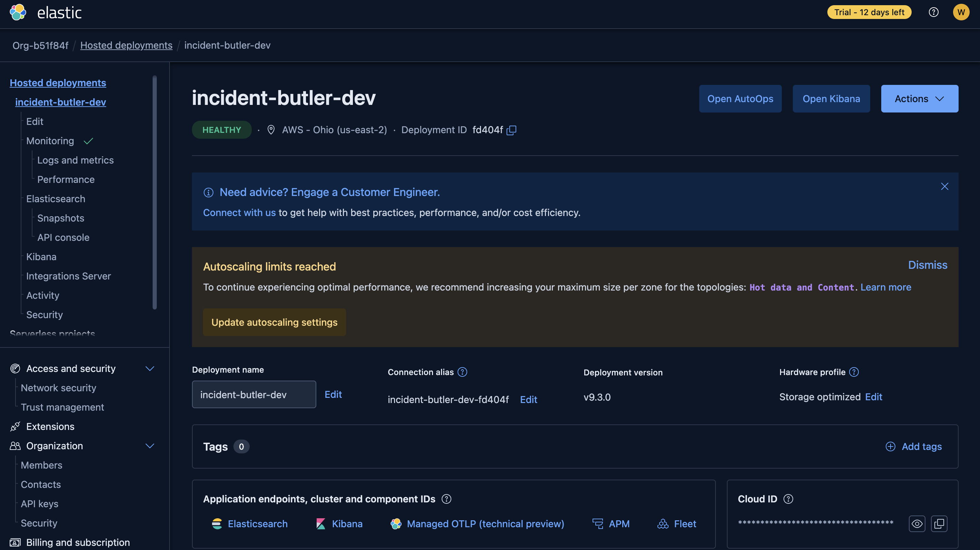Viewport: 980px width, 550px height.
Task: Copy the Deployment ID fd404f
Action: (512, 130)
